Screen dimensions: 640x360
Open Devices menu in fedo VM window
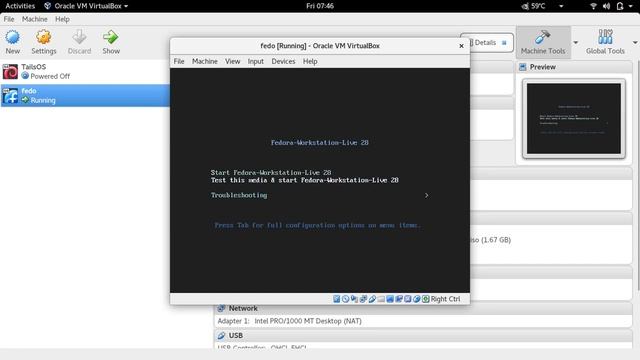pos(283,61)
